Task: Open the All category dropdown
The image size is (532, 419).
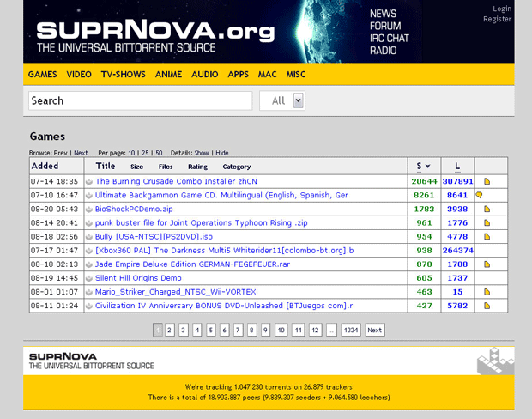Action: point(282,100)
